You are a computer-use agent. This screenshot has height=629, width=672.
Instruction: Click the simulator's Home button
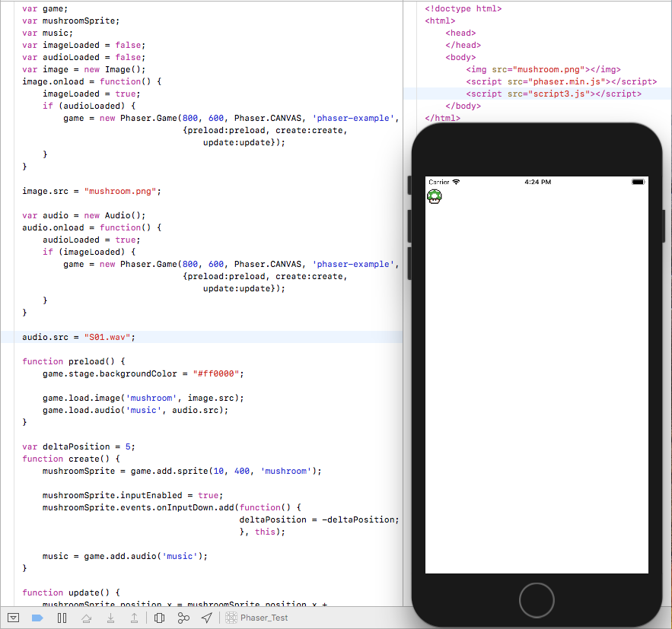(x=537, y=600)
